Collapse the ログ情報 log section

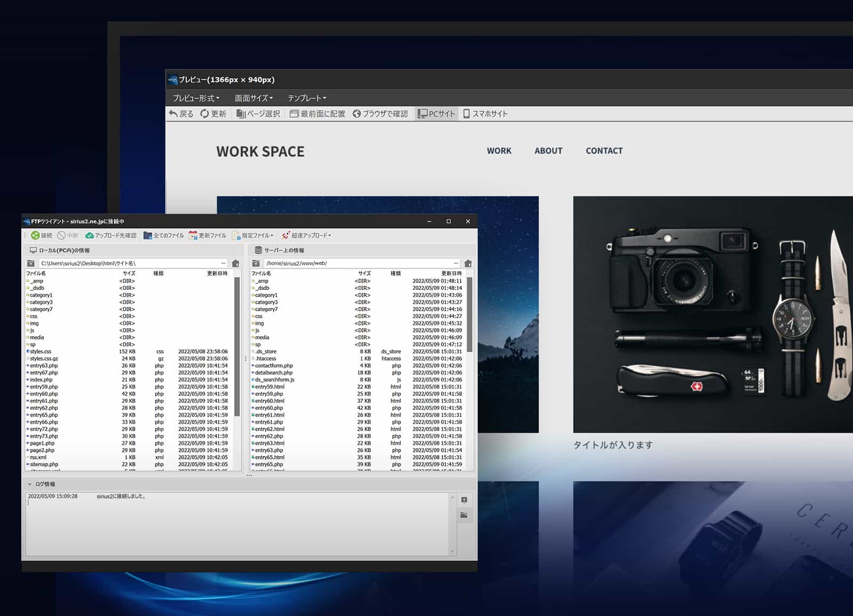tap(29, 484)
